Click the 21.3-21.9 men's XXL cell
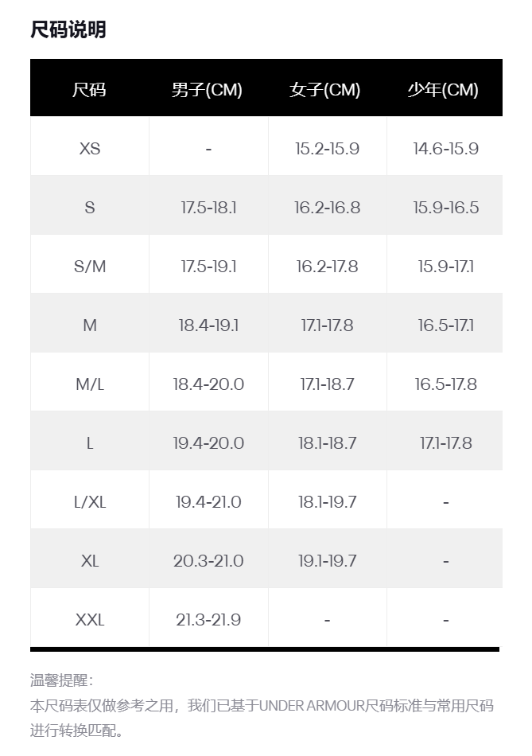This screenshot has width=532, height=756. (208, 620)
